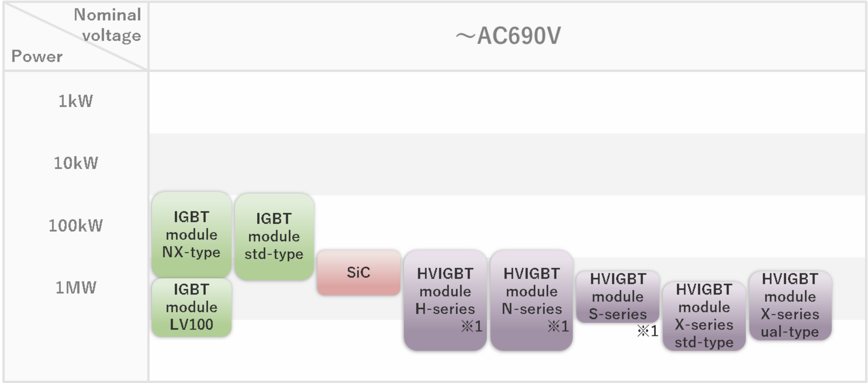
Task: Click the 10kW power row label
Action: 76,163
